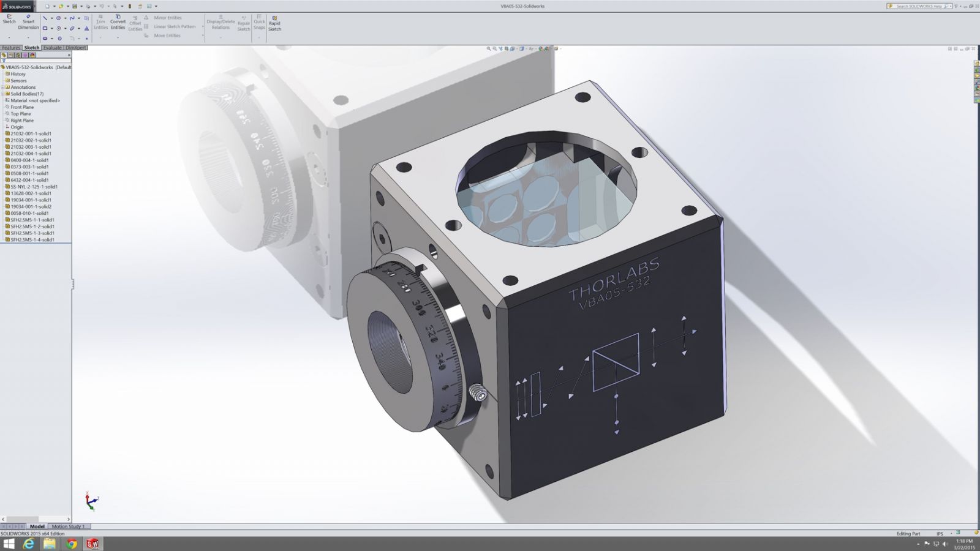
Task: Click Rapid Sketch tool
Action: [274, 24]
